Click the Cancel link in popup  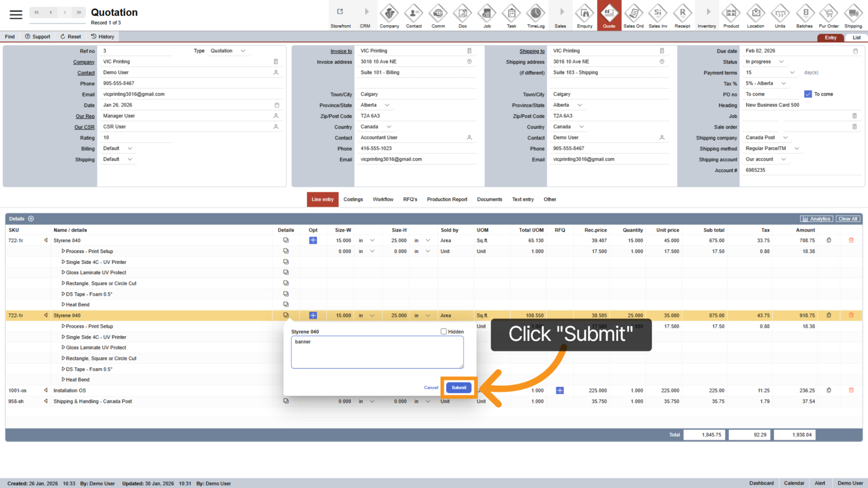431,387
